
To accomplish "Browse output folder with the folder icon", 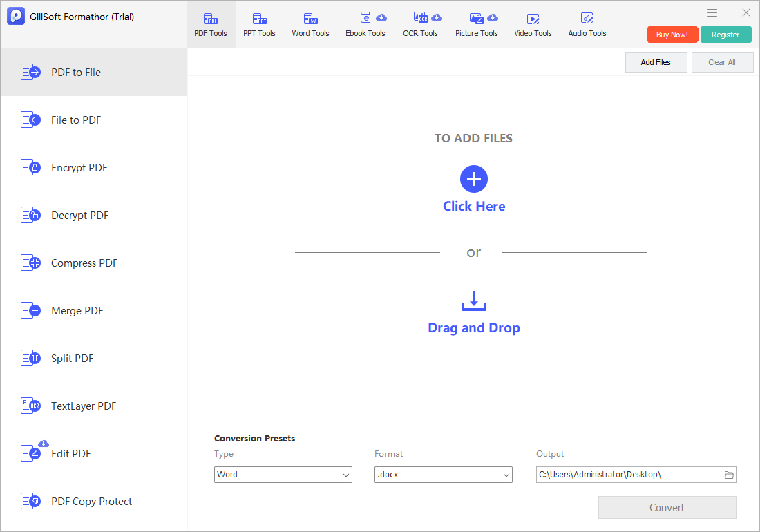I will 728,475.
